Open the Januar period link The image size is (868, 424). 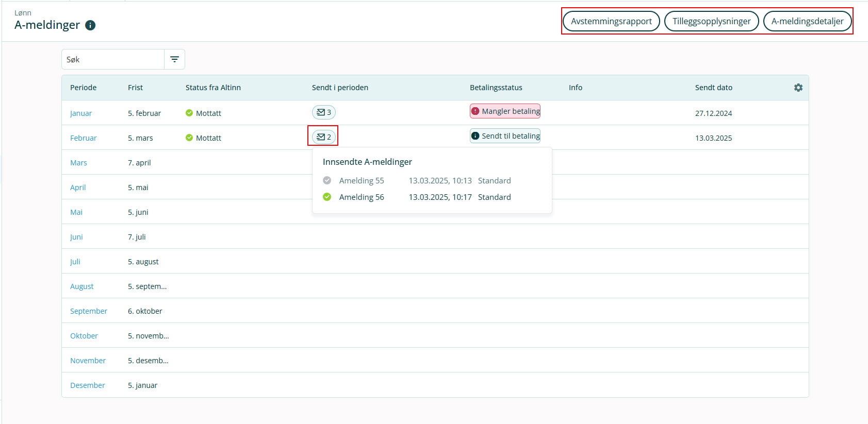coord(81,113)
